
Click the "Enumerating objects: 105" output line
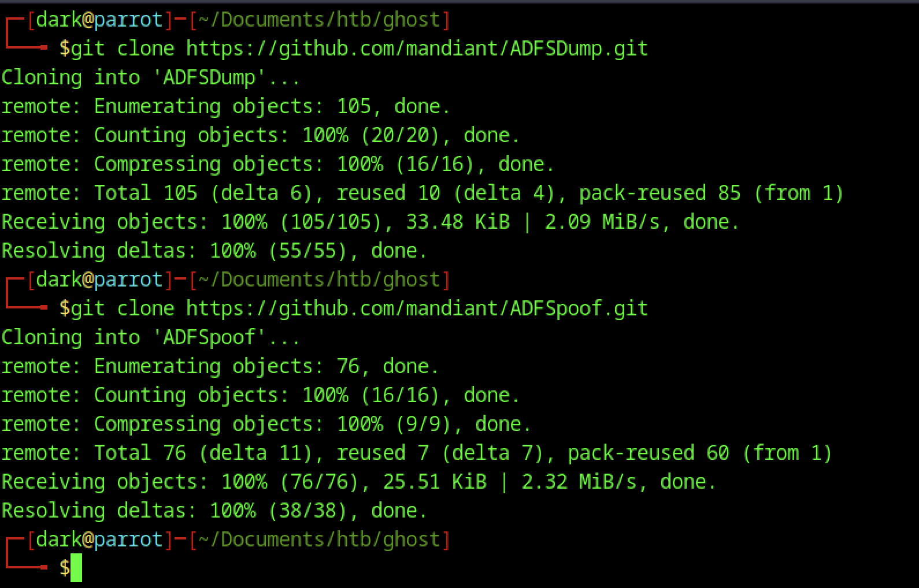click(x=225, y=106)
